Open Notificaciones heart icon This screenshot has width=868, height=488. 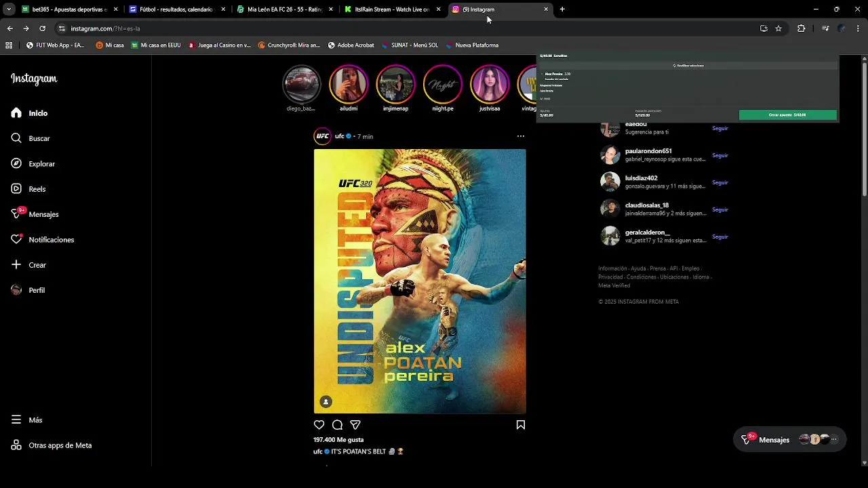[x=16, y=240]
